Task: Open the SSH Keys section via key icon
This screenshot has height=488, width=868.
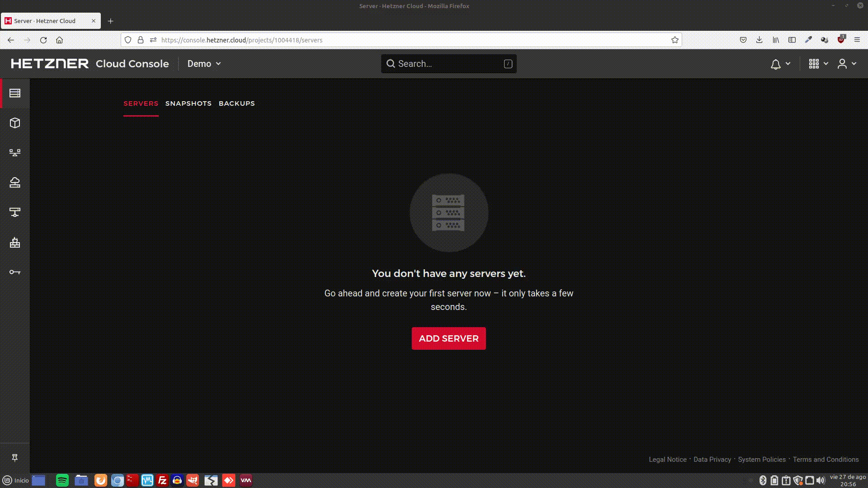Action: coord(15,272)
